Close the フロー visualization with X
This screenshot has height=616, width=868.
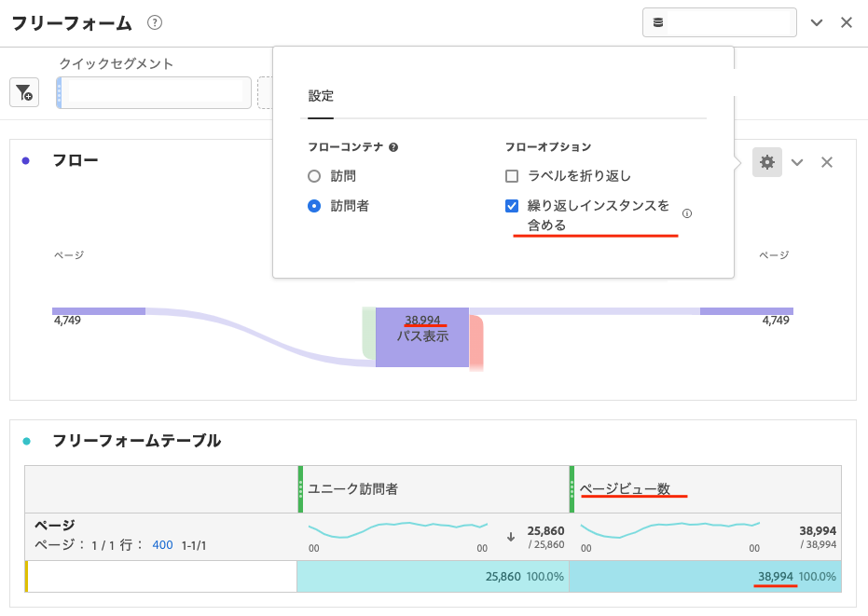click(826, 162)
